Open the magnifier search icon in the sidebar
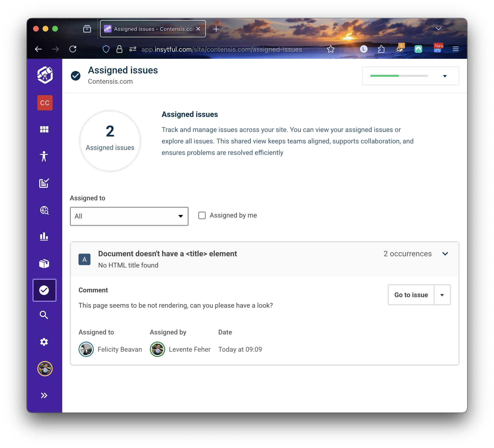This screenshot has height=448, width=494. click(x=44, y=315)
